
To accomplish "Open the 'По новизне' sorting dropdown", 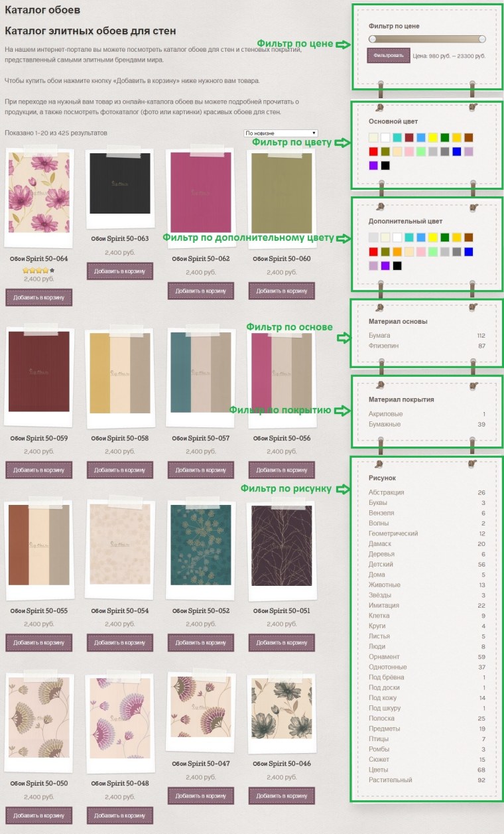I will coord(281,133).
